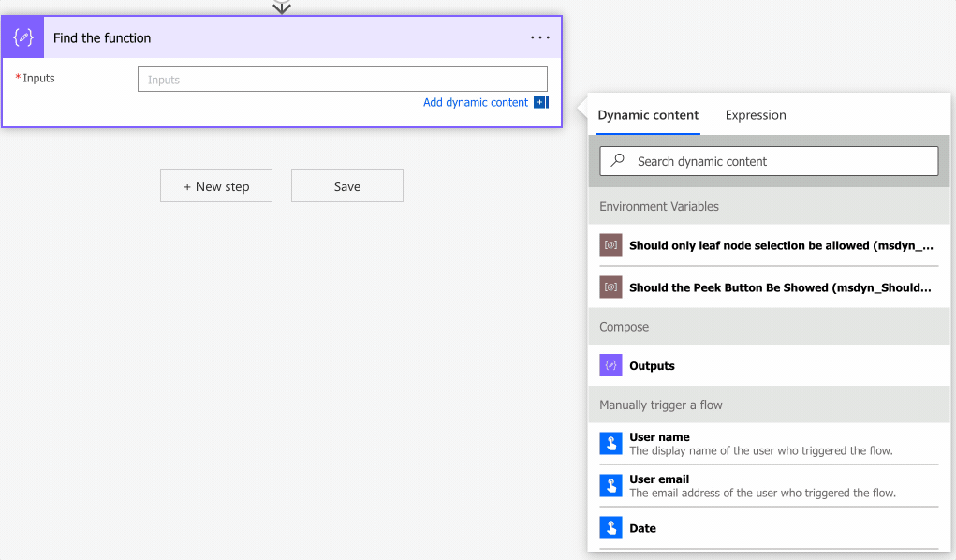Focus the Inputs text field

point(342,80)
